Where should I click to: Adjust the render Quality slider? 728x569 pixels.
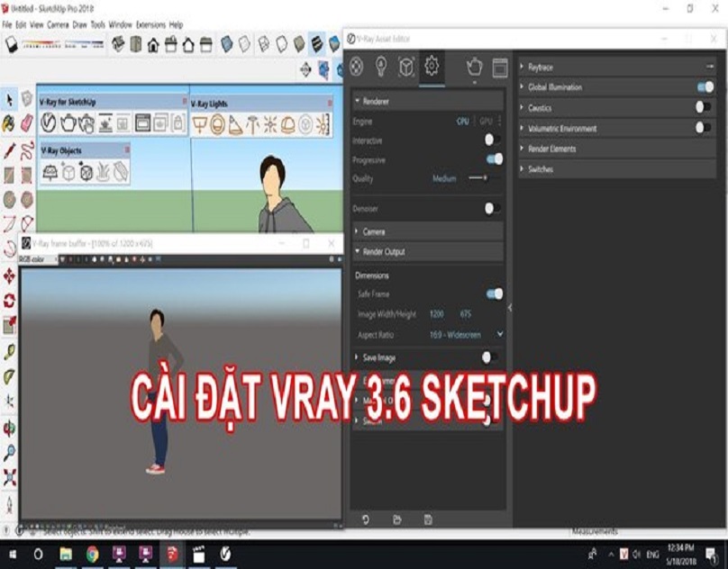tap(483, 179)
